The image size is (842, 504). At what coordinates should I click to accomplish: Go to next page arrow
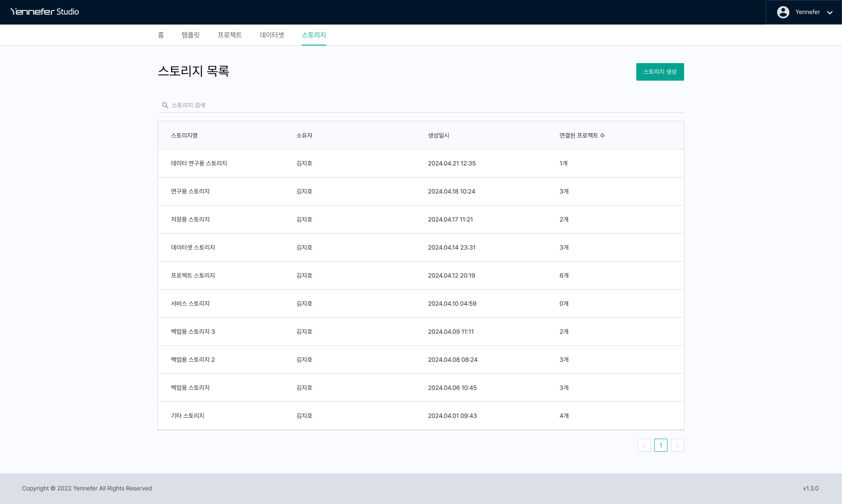click(x=677, y=445)
